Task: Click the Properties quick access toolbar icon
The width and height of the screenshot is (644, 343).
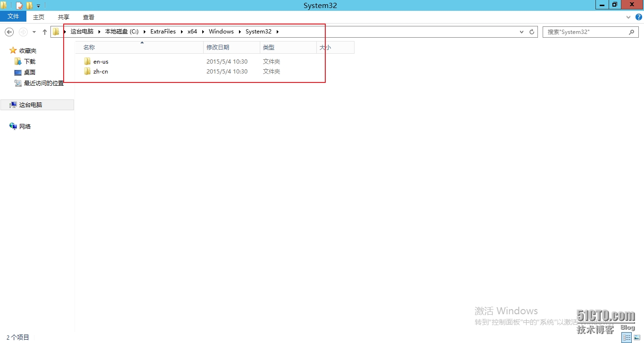Action: pyautogui.click(x=19, y=6)
